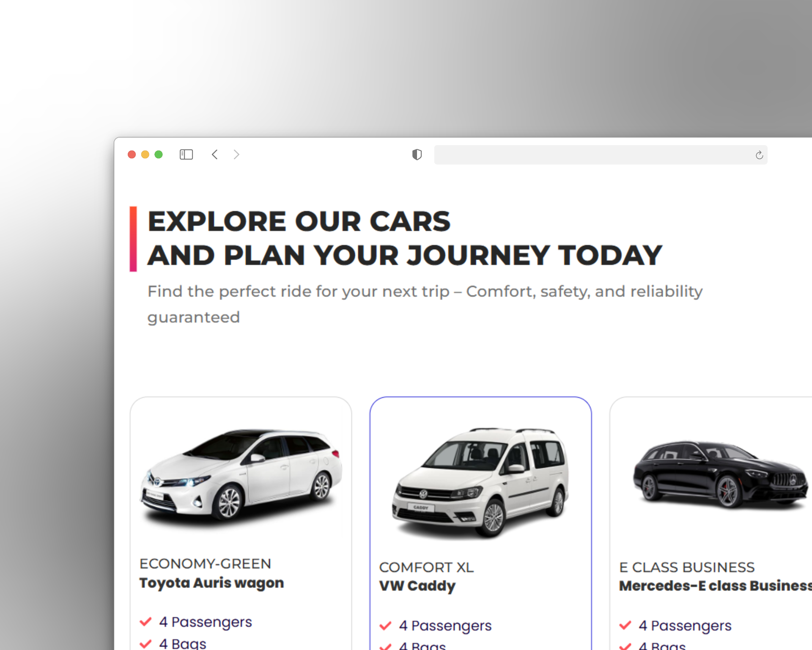Screen dimensions: 812x650
Task: Click the green fullscreen window dot
Action: pyautogui.click(x=159, y=154)
